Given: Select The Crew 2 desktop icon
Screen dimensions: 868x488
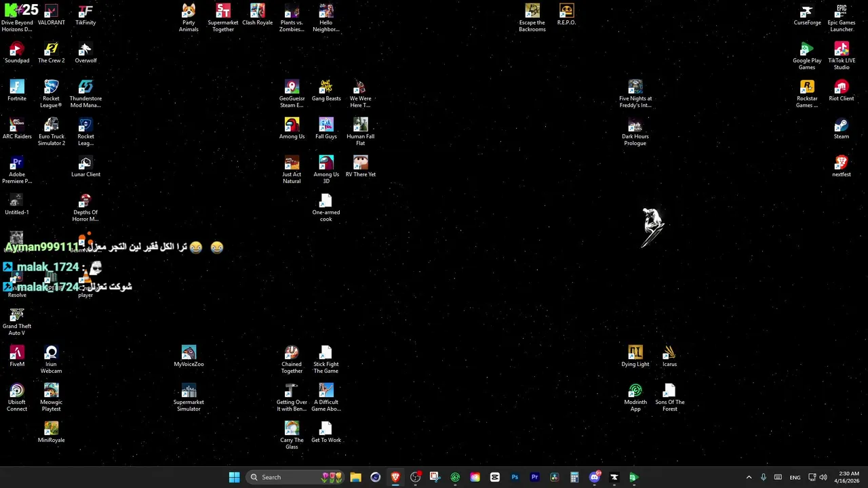Looking at the screenshot, I should point(51,53).
